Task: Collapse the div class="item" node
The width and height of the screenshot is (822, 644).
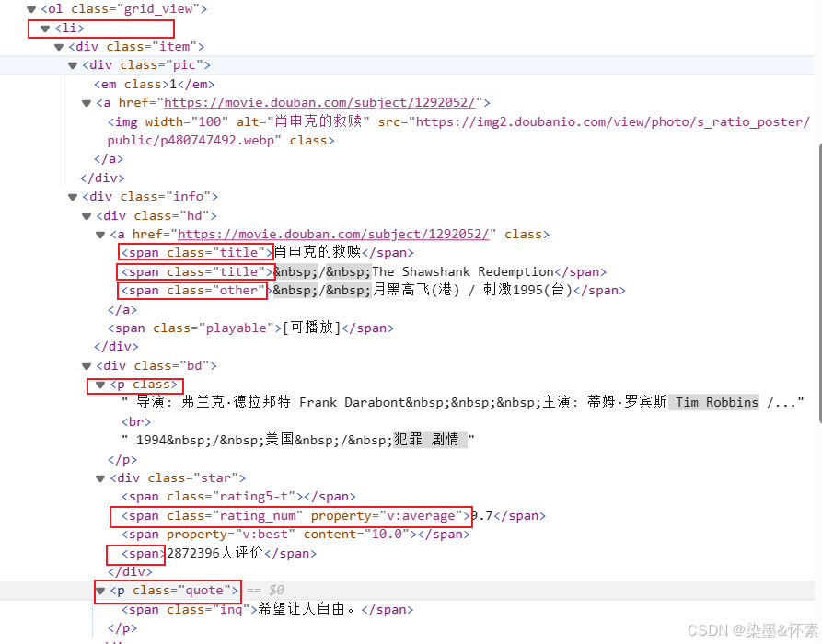Action: 59,47
